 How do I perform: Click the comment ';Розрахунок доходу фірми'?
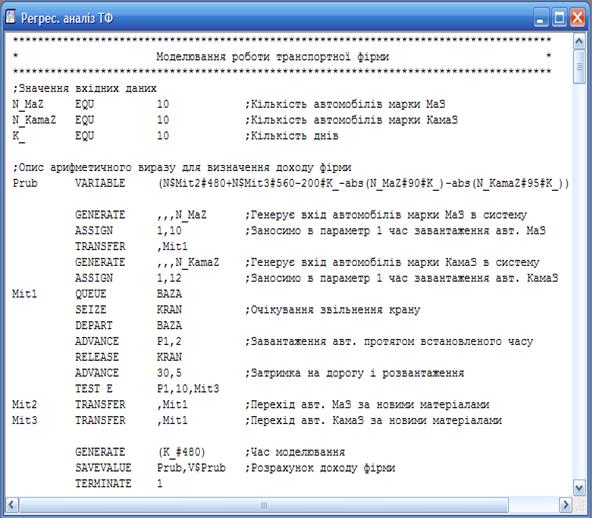pyautogui.click(x=320, y=468)
